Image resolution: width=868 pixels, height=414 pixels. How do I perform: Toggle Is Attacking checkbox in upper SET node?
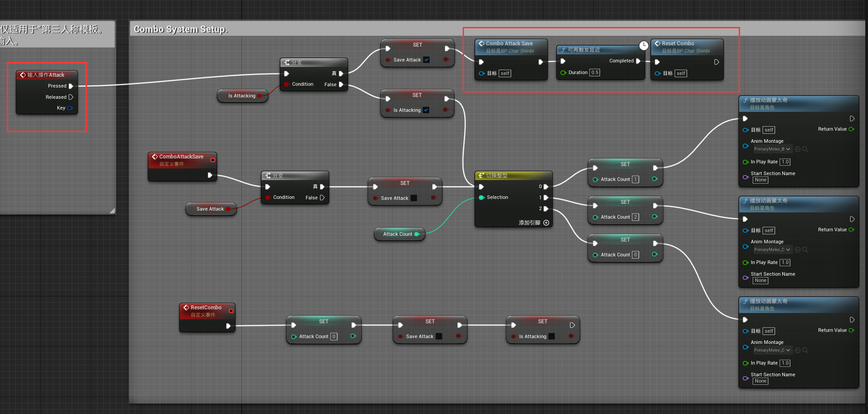(426, 110)
